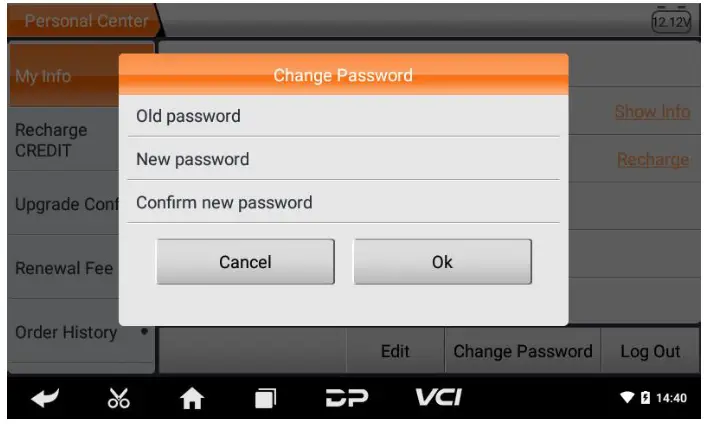Viewport: 706px width, 424px height.
Task: Tap the Log Out button
Action: [650, 351]
